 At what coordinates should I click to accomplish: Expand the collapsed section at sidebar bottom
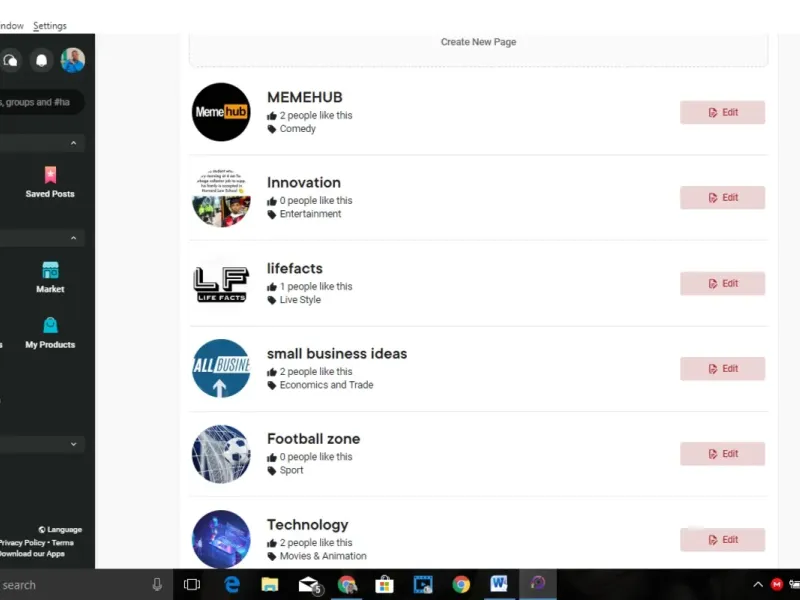[73, 444]
